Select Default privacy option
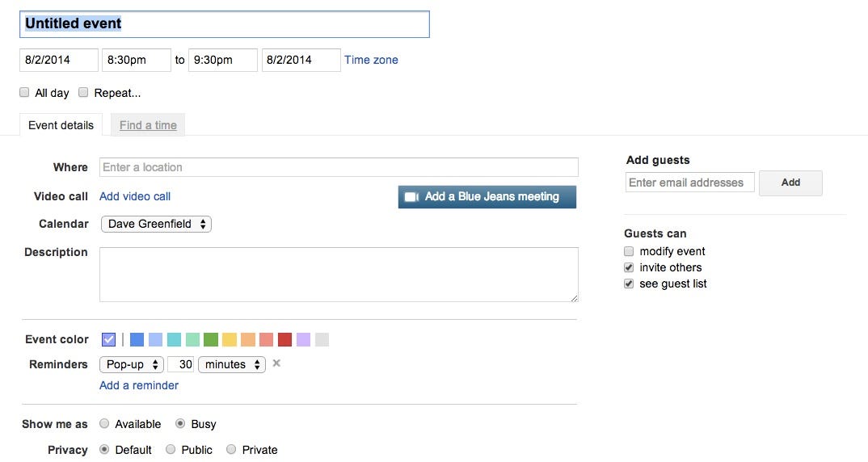This screenshot has width=868, height=462. [104, 449]
